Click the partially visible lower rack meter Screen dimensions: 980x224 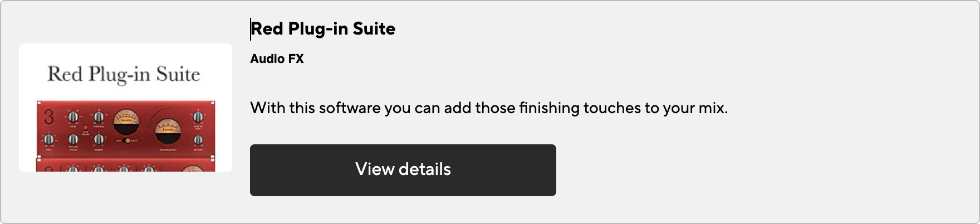(193, 168)
